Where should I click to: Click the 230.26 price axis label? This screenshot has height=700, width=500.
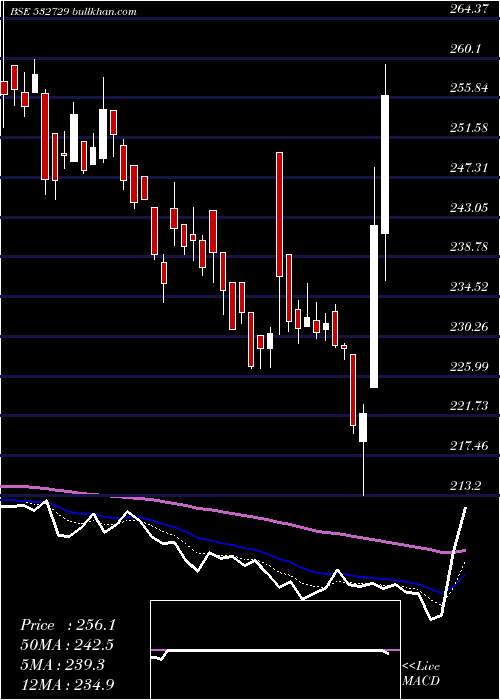point(469,327)
